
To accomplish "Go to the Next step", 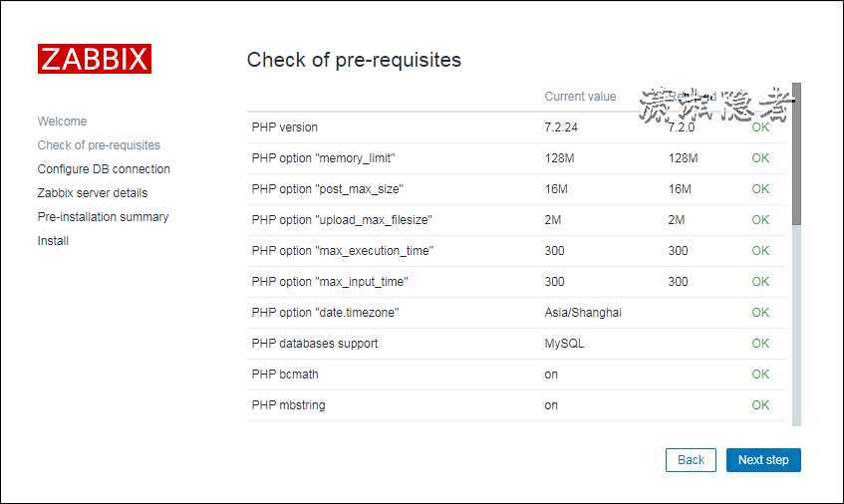I will tap(763, 460).
